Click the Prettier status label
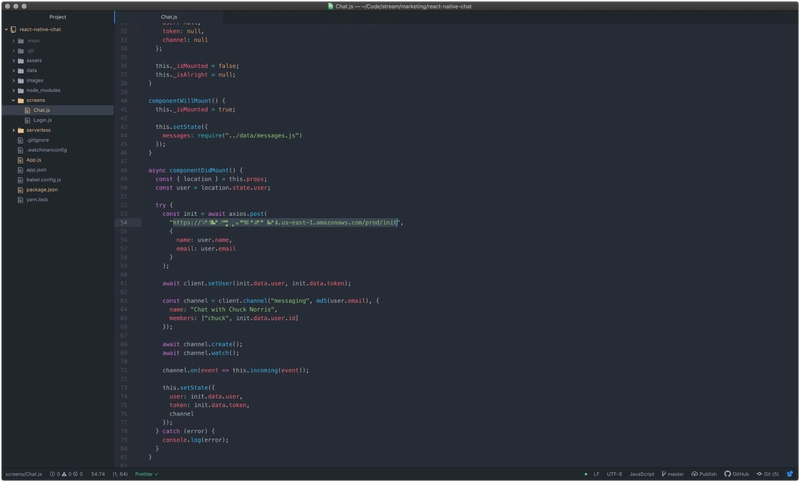 click(144, 474)
